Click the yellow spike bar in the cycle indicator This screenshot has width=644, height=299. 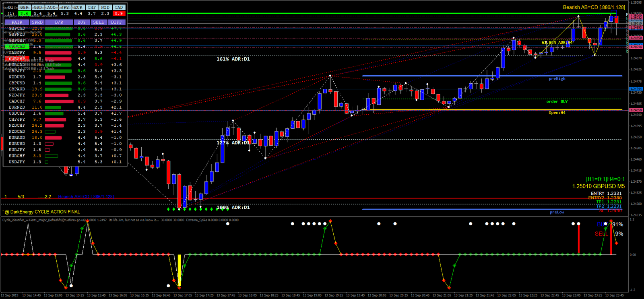179,270
